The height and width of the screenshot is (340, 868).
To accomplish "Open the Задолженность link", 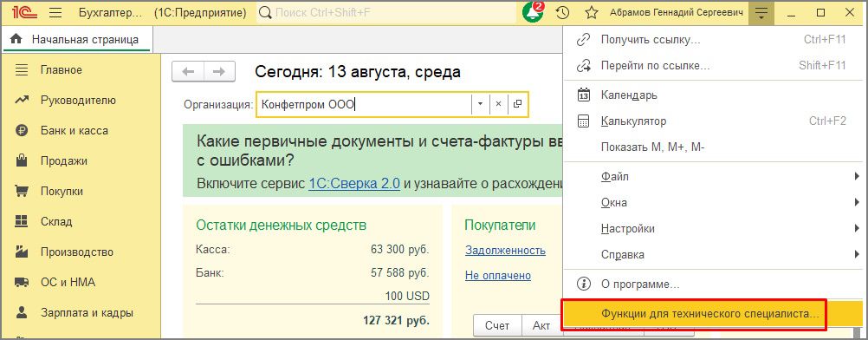I will pyautogui.click(x=505, y=250).
